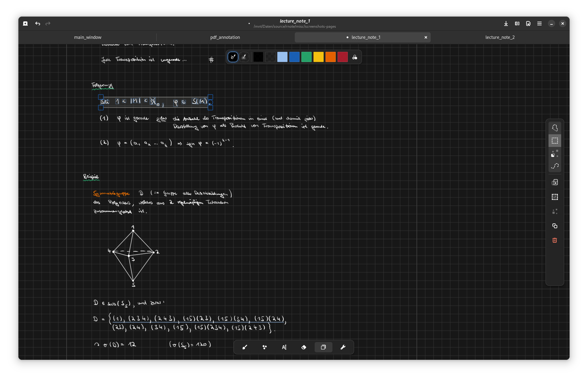The image size is (588, 380).
Task: Open the shaper tool
Action: click(x=264, y=347)
